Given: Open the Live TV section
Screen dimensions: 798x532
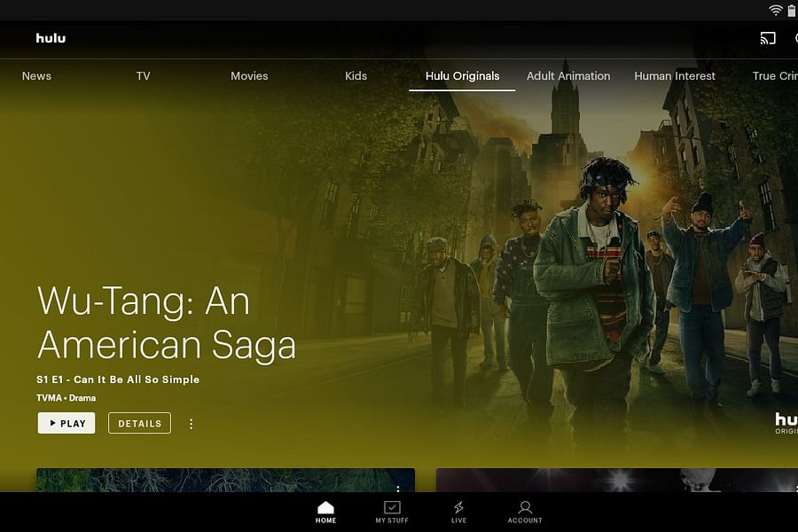Looking at the screenshot, I should point(458,512).
